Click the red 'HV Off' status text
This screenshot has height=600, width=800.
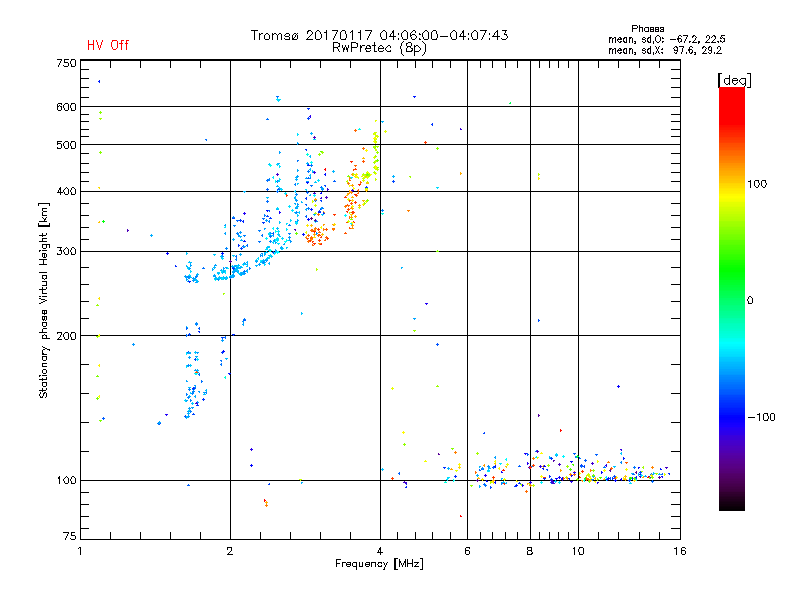(108, 45)
